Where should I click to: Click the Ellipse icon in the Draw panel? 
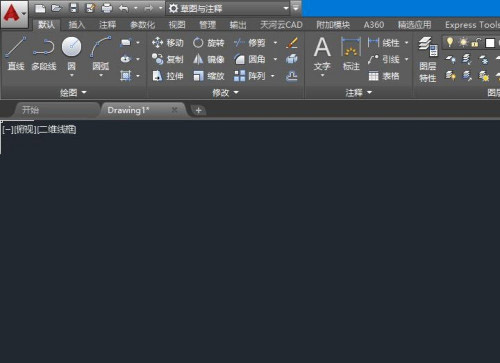(x=126, y=59)
